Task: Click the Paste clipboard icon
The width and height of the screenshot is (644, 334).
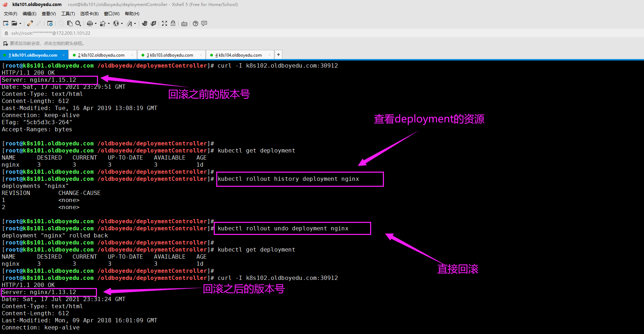Action: [x=70, y=23]
